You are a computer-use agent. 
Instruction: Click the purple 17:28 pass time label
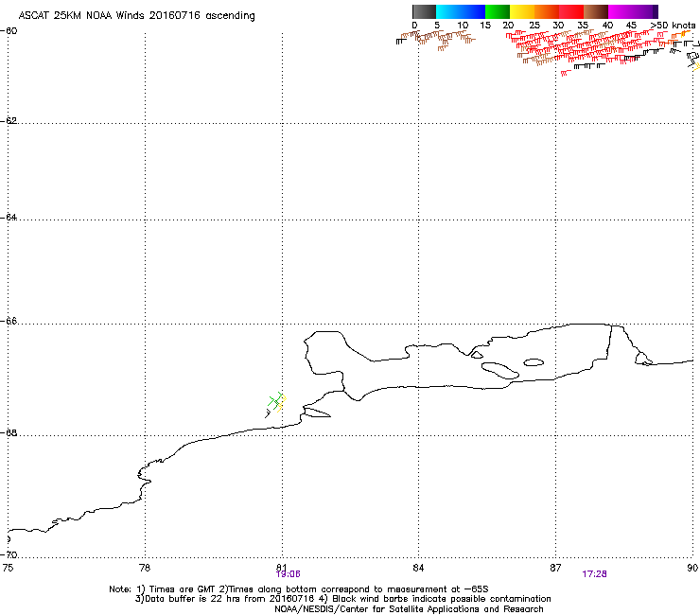click(594, 574)
